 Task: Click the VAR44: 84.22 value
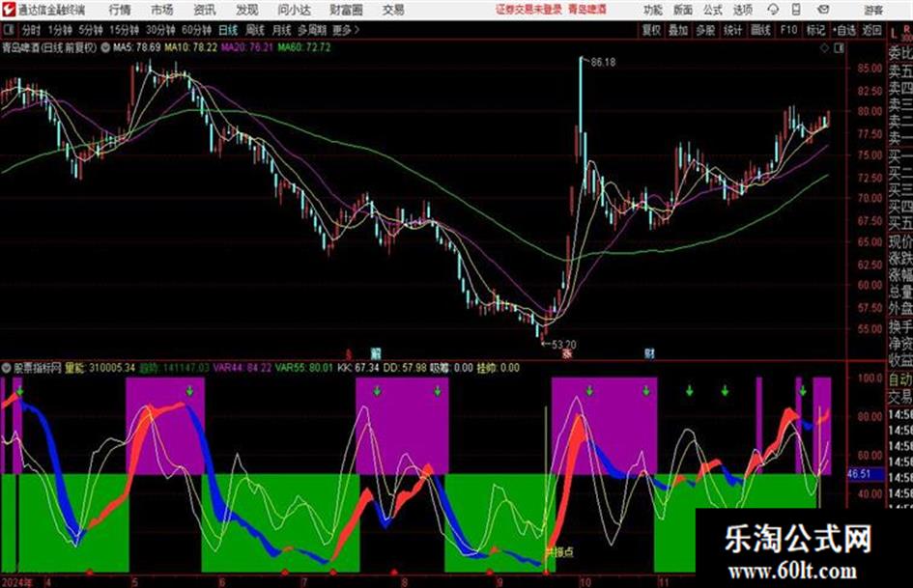pos(243,368)
